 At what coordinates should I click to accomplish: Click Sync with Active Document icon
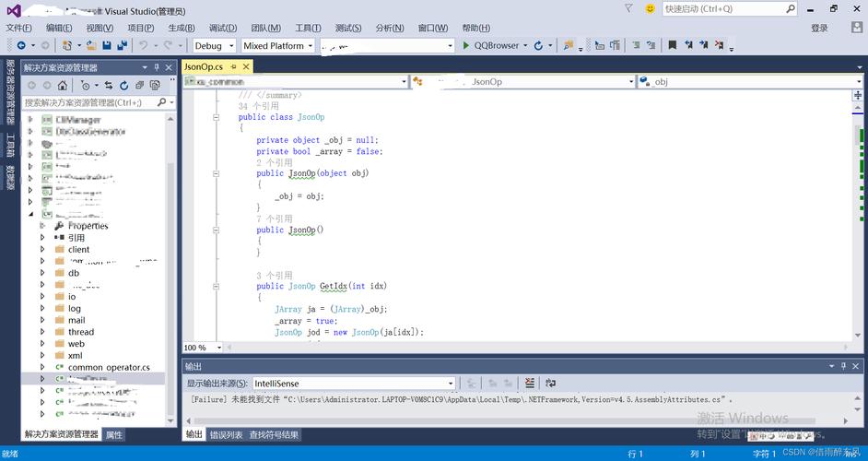click(x=109, y=86)
